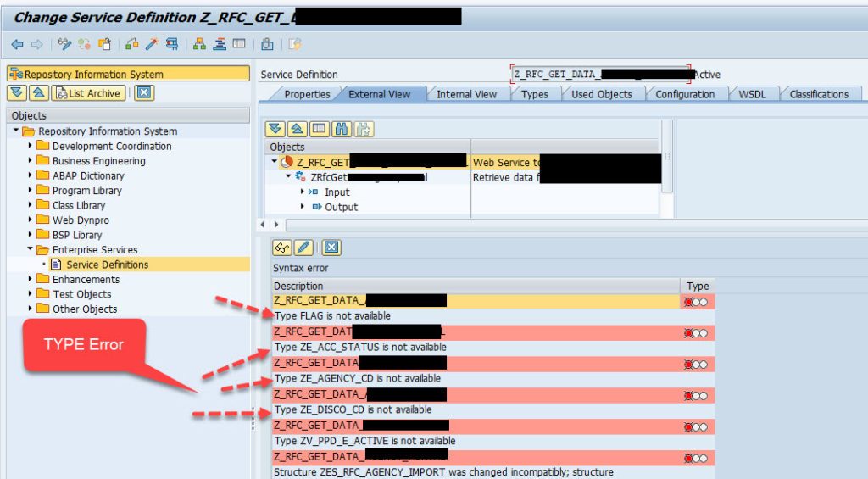868x479 pixels.
Task: Click the display glasses icon in error panel
Action: coord(282,248)
